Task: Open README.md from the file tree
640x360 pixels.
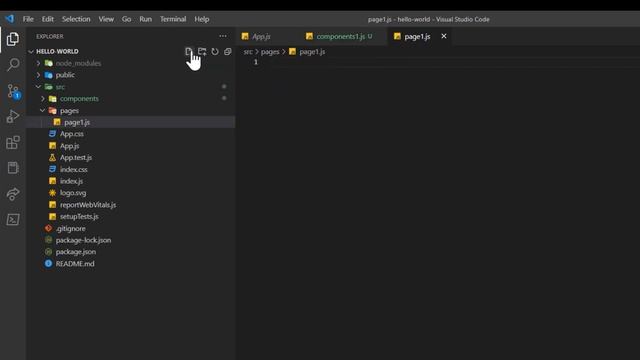Action: 75,264
